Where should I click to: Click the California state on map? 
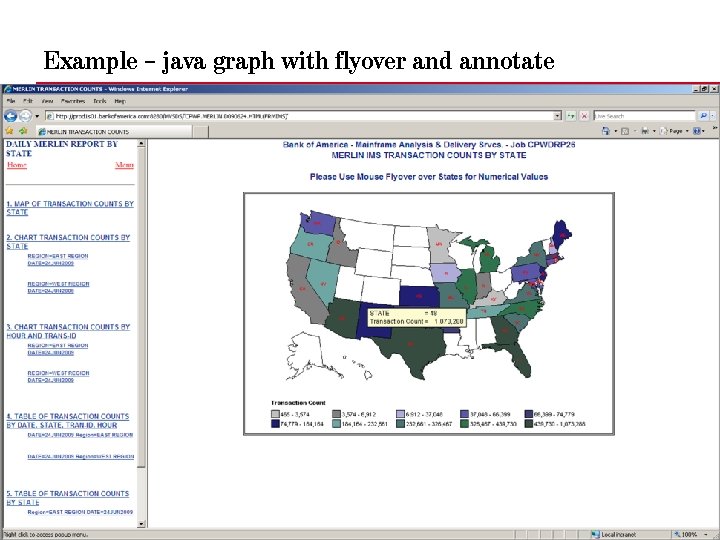coord(303,289)
